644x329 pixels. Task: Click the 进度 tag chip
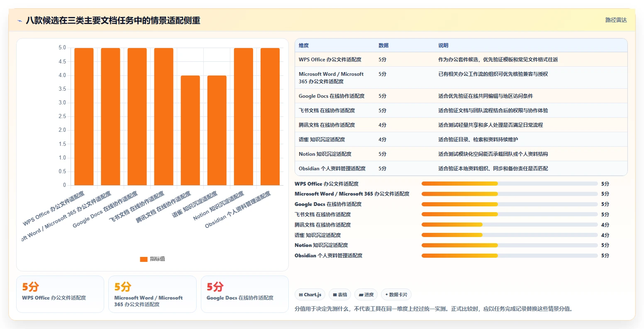pos(366,295)
